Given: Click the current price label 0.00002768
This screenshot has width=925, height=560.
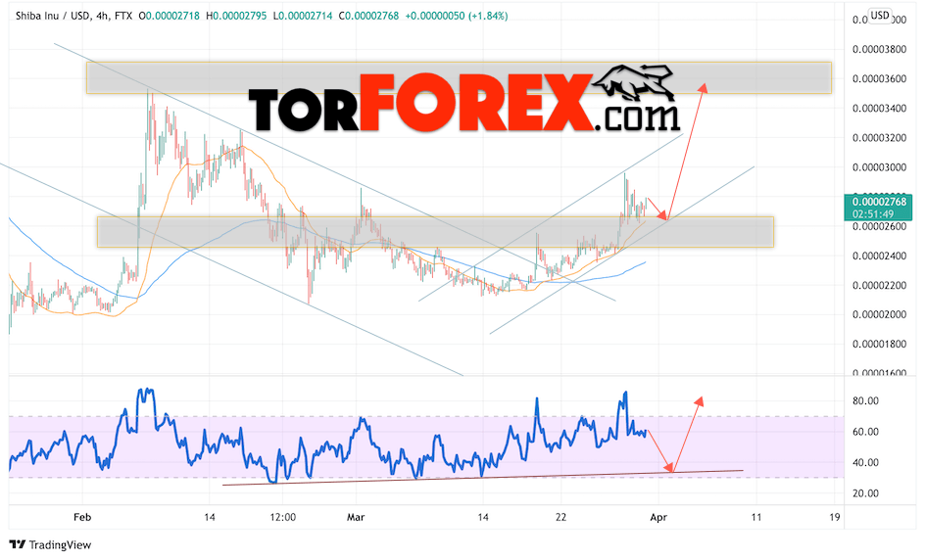Looking at the screenshot, I should click(x=879, y=203).
